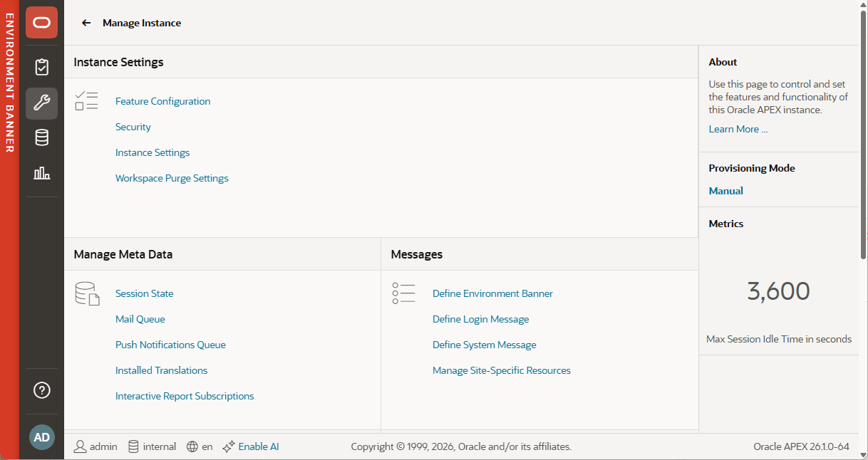Click the About heading
This screenshot has width=868, height=460.
tap(723, 62)
